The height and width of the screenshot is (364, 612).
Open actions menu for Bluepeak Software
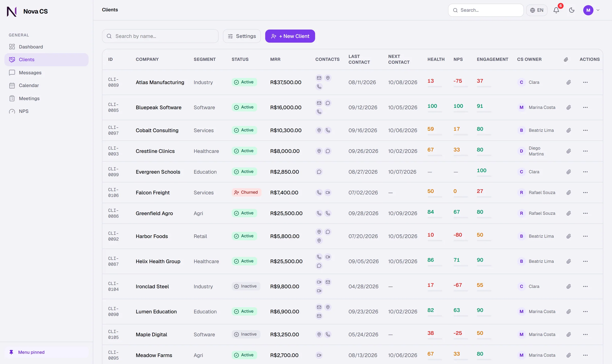point(585,107)
